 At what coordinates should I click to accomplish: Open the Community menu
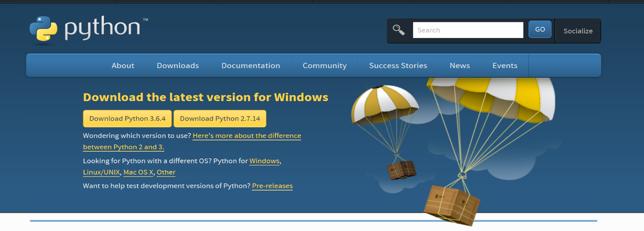coord(325,66)
